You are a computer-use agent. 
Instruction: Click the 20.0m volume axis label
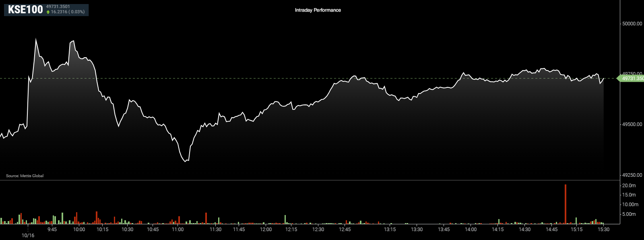(629, 186)
